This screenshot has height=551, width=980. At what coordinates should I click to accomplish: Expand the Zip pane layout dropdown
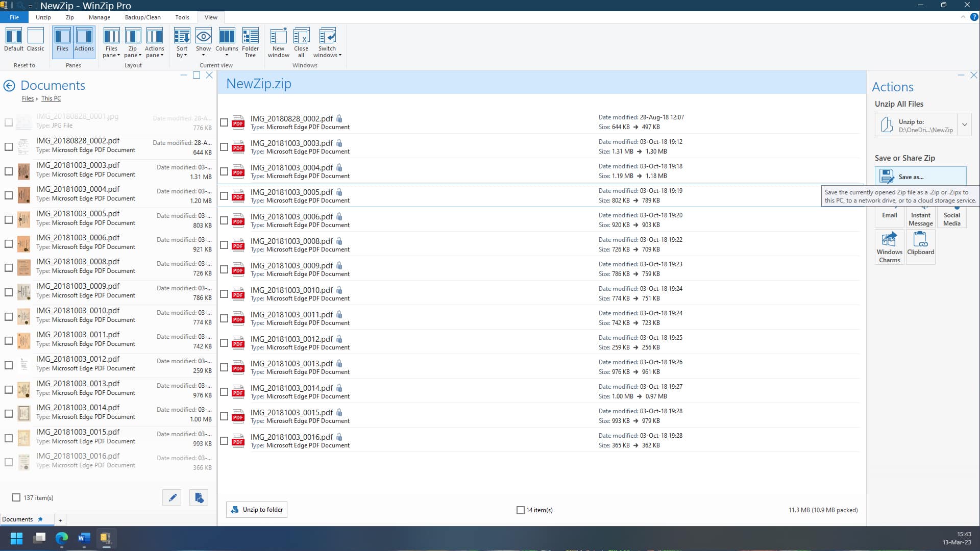click(x=133, y=42)
